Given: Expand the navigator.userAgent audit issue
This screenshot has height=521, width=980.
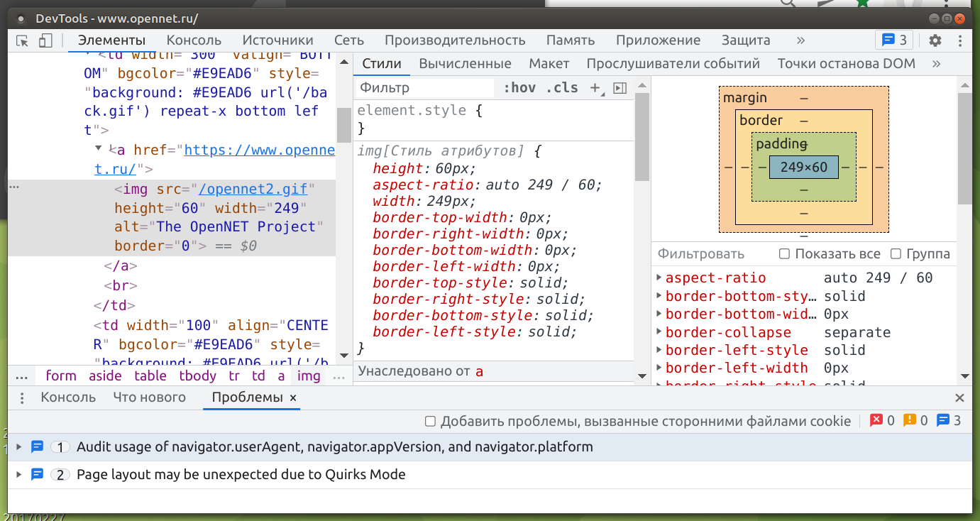Looking at the screenshot, I should click(19, 447).
